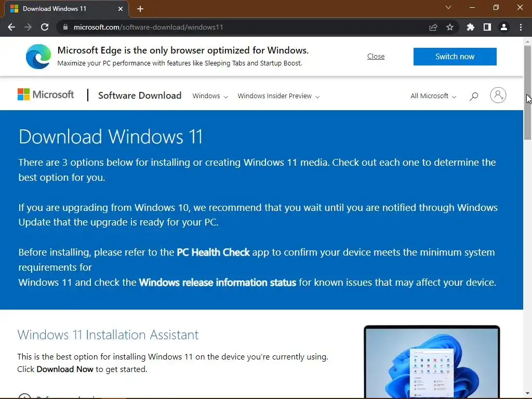The image size is (532, 399).
Task: Open the Software Download link
Action: (x=140, y=96)
